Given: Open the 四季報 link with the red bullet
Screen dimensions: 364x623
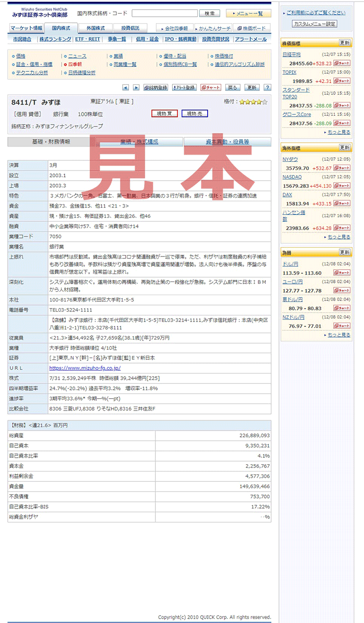Looking at the screenshot, I should (x=75, y=64).
